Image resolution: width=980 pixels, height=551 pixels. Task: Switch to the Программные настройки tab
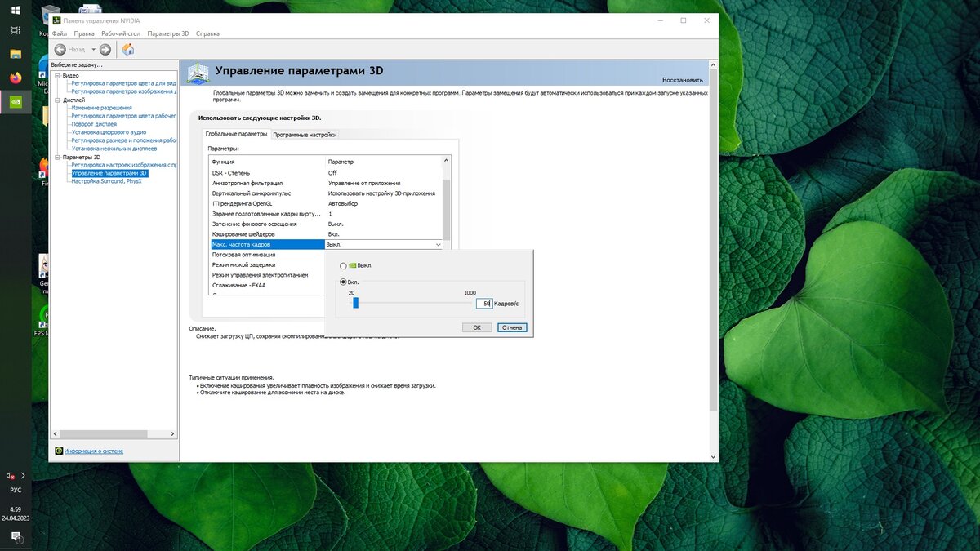click(305, 135)
